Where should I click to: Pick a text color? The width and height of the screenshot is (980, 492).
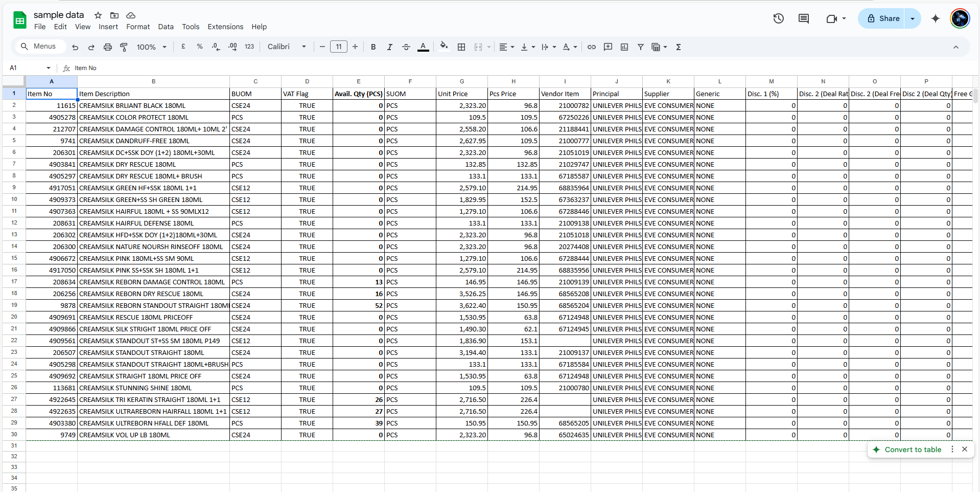pos(423,47)
